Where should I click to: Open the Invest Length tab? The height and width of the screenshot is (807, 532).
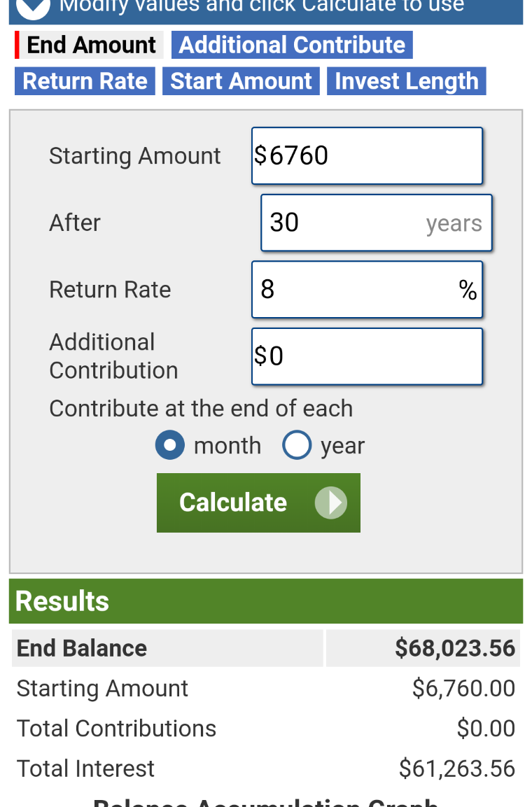[x=407, y=80]
